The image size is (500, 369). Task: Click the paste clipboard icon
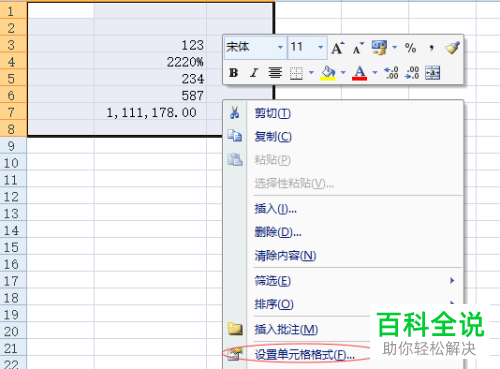[235, 160]
